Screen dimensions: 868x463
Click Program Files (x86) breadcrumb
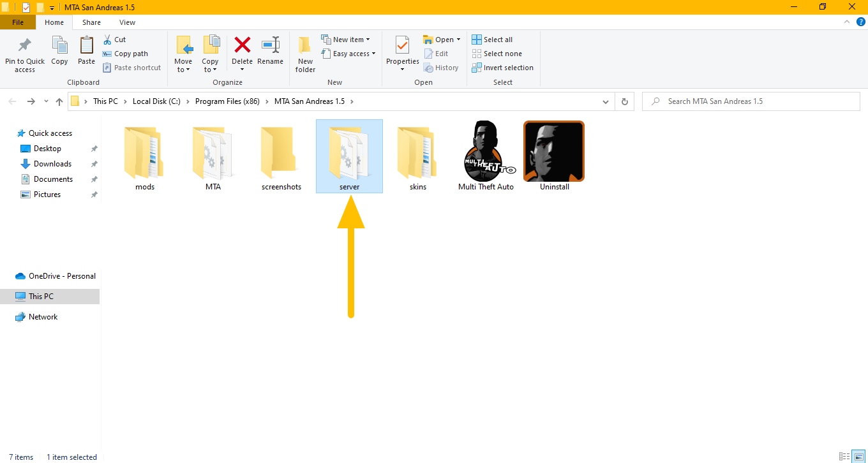[x=227, y=101]
